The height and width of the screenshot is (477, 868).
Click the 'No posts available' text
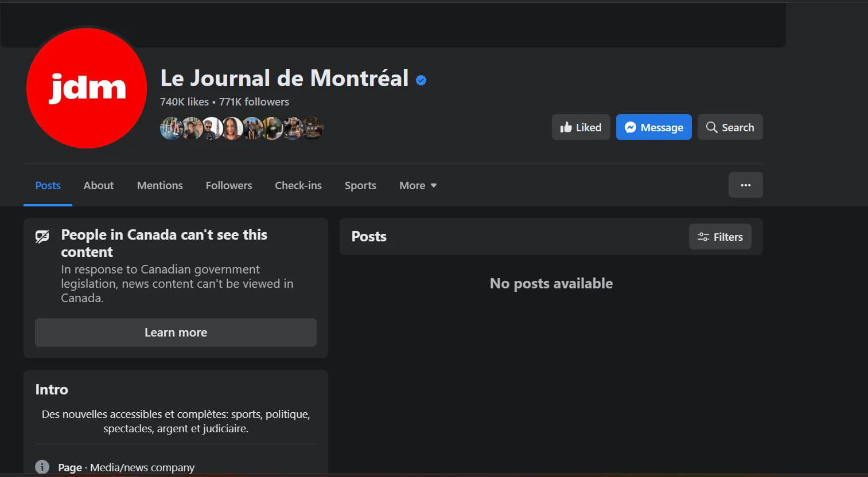point(551,283)
